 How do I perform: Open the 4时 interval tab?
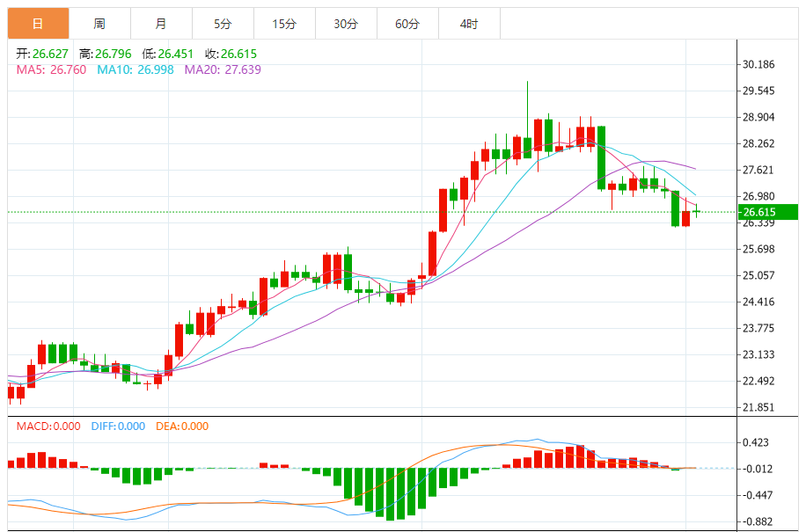(x=469, y=24)
